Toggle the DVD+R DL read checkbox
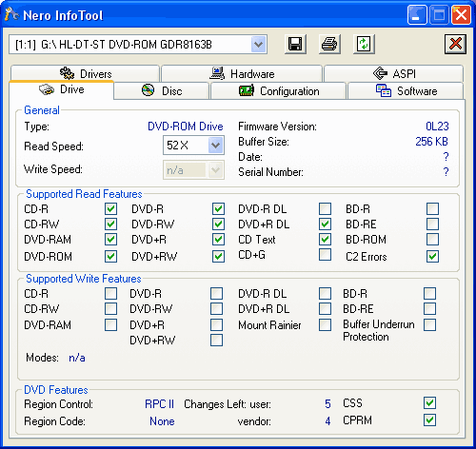Viewport: 476px width, 449px height. pos(325,224)
